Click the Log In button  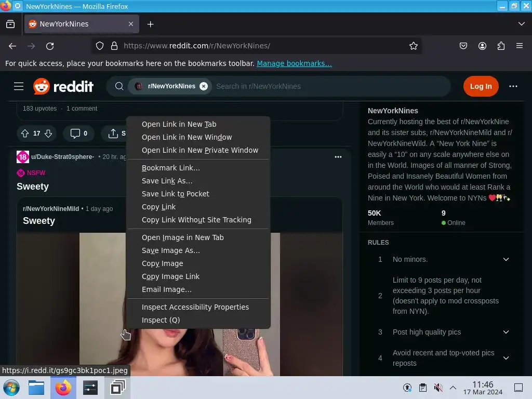point(481,86)
